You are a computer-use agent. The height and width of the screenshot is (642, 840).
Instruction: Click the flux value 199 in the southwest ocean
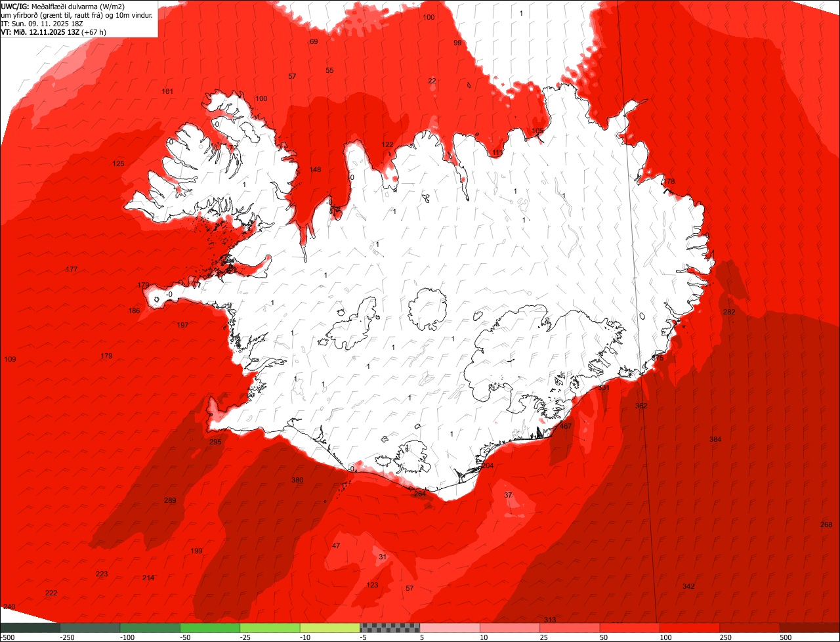pos(196,551)
